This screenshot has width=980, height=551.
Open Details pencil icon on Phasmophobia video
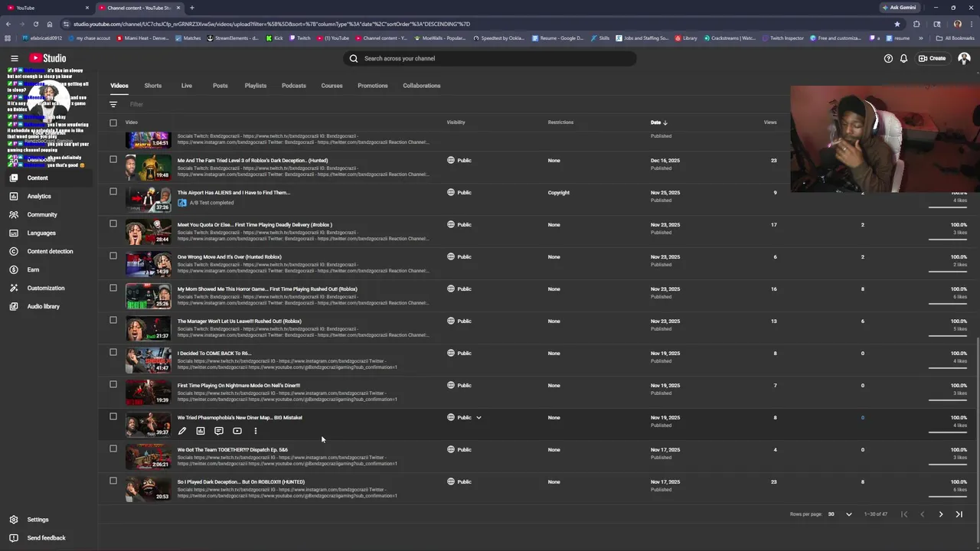(x=182, y=431)
